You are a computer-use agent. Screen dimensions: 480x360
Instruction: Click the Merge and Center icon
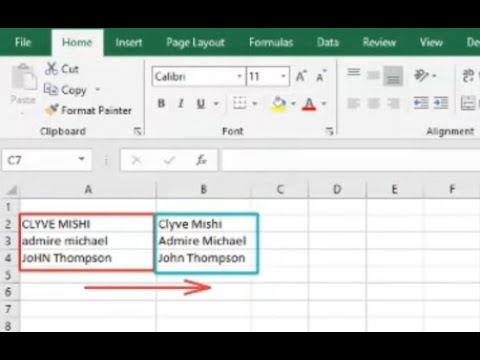pyautogui.click(x=468, y=103)
